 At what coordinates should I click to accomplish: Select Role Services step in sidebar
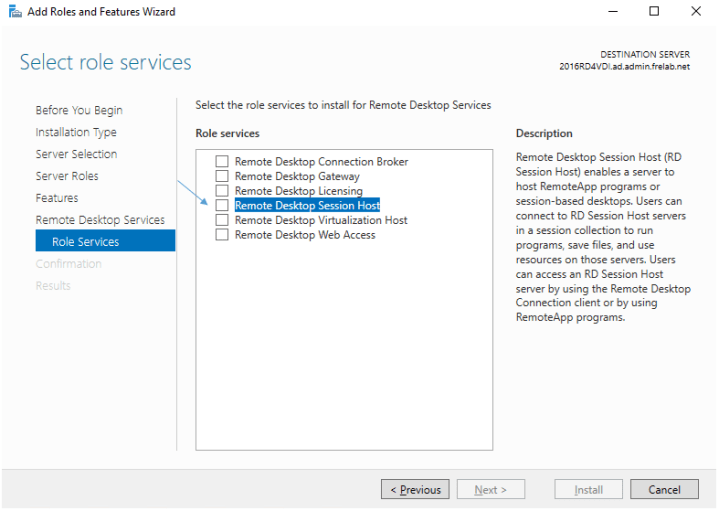tap(105, 241)
